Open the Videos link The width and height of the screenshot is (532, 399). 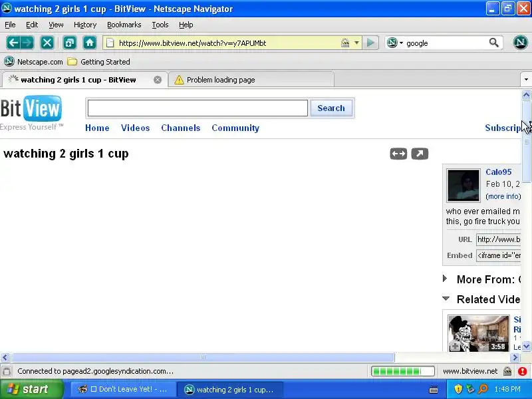136,128
